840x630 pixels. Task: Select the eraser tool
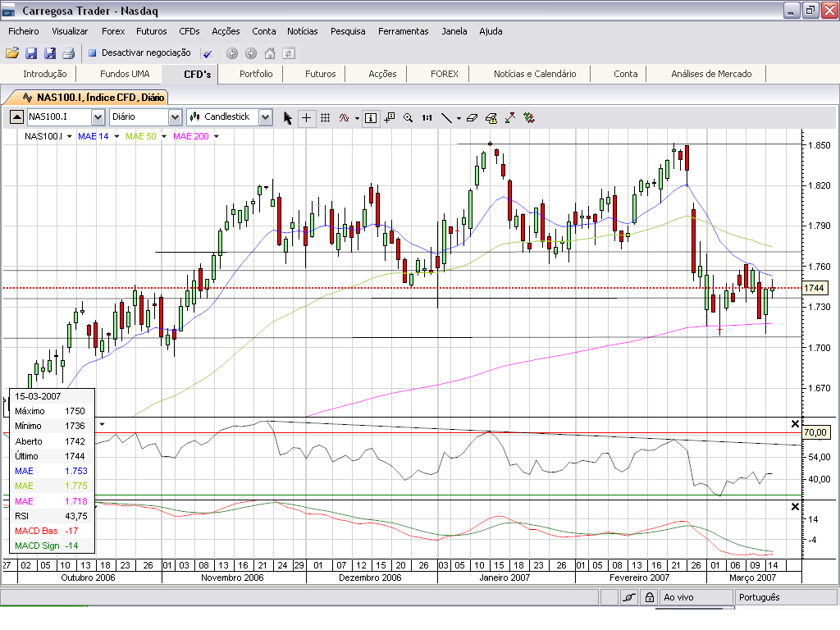[x=472, y=118]
